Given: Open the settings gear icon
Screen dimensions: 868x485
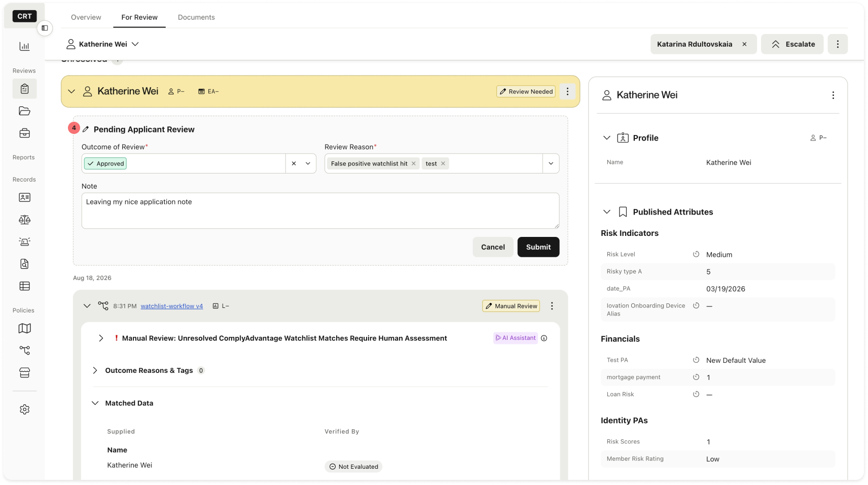Looking at the screenshot, I should 24,409.
